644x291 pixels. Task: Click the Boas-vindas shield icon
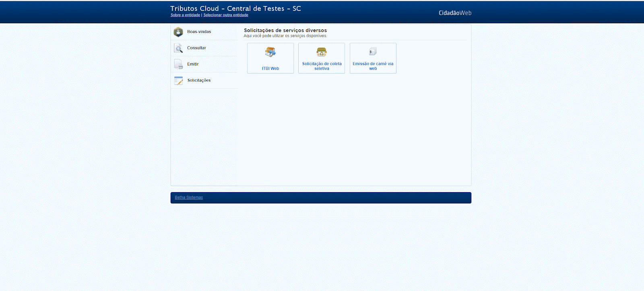pos(178,32)
